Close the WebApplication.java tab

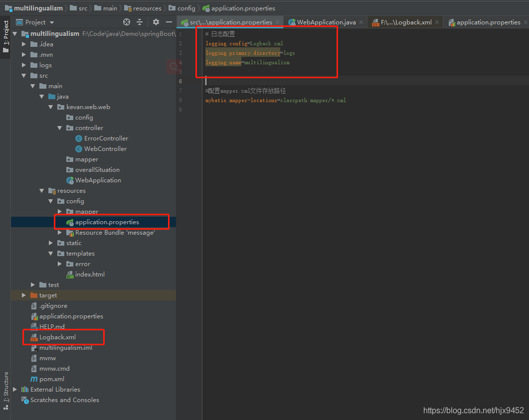click(361, 22)
